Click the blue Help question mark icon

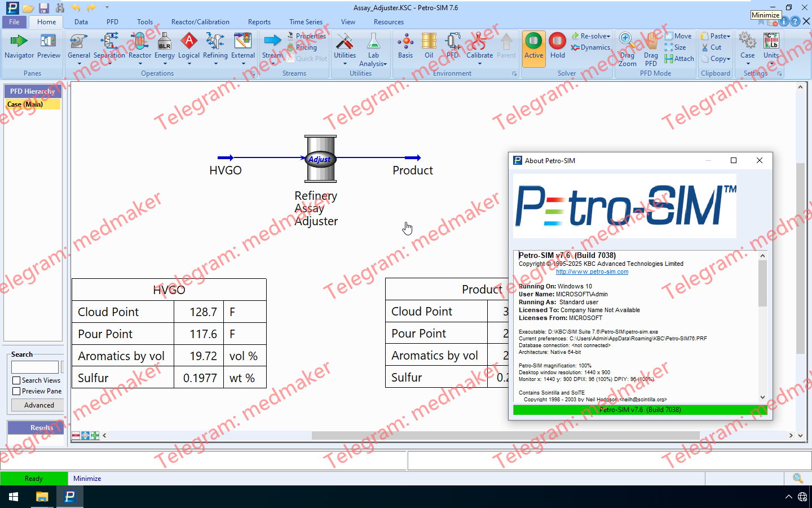tap(795, 21)
